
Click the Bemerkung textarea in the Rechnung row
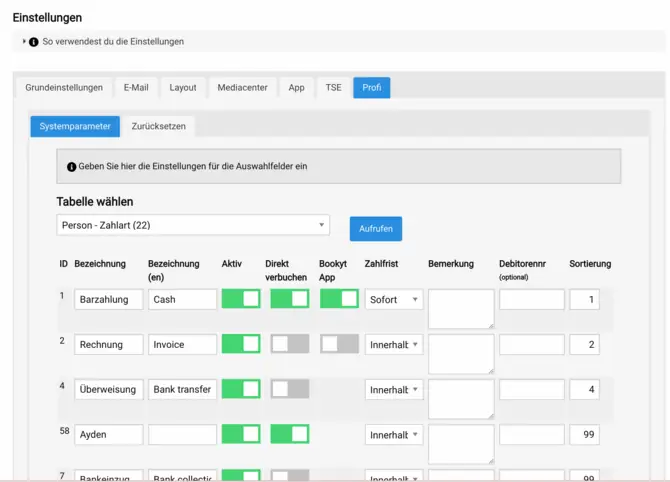461,354
